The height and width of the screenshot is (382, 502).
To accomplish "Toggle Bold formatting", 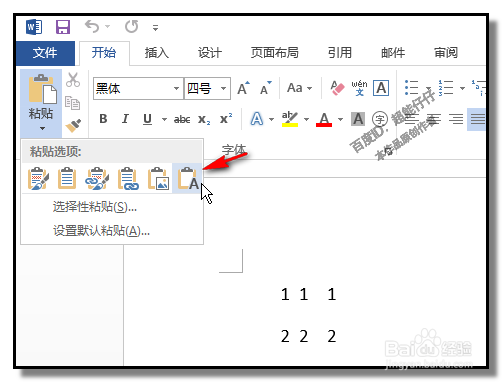I will pos(103,119).
